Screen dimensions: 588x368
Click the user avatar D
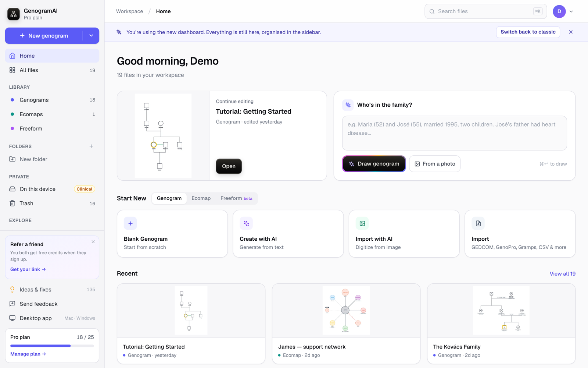pyautogui.click(x=559, y=11)
